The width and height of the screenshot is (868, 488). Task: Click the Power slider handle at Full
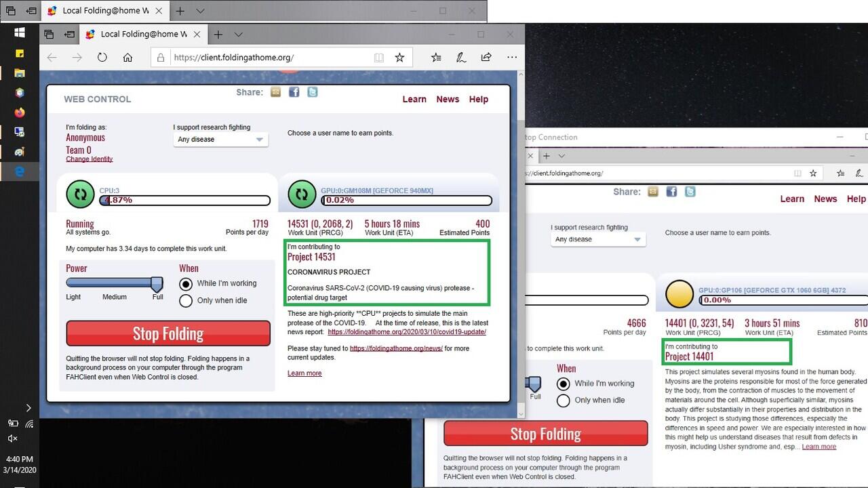click(x=157, y=283)
